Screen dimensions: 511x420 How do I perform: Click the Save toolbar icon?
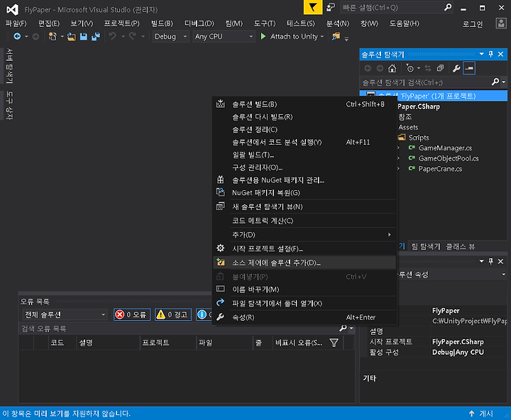[84, 36]
